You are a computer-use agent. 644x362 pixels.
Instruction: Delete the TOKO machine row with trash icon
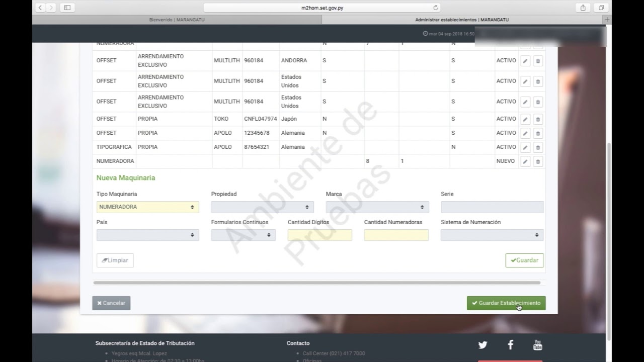(x=538, y=119)
